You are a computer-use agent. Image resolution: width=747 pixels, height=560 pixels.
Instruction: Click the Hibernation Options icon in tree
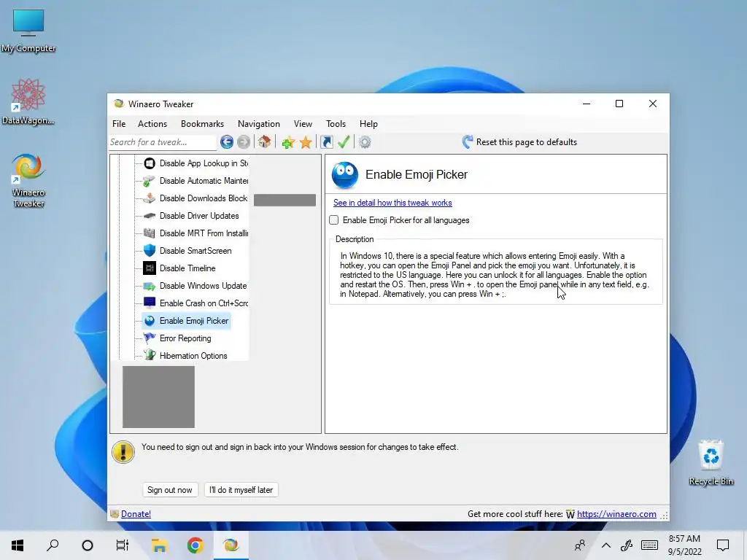tap(150, 355)
